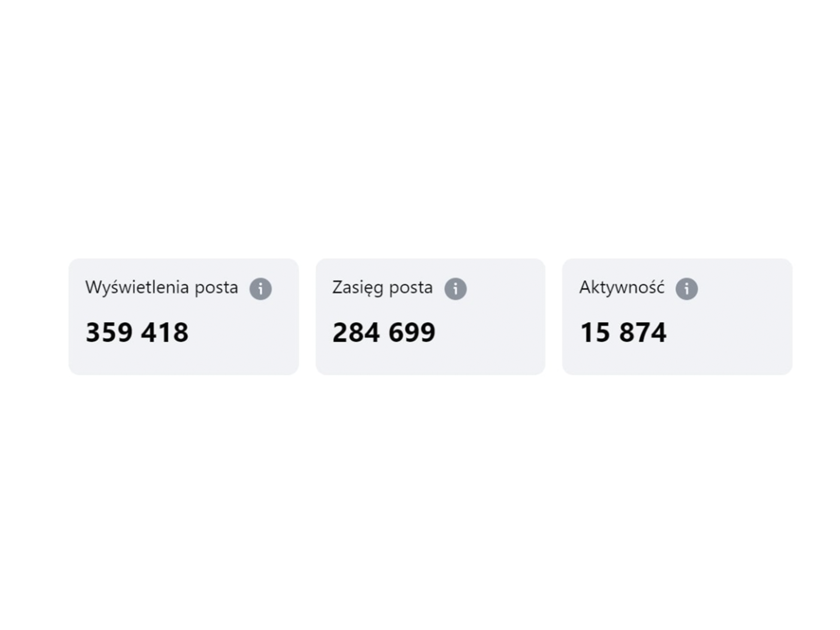Select the 15 874 activity value

[623, 332]
